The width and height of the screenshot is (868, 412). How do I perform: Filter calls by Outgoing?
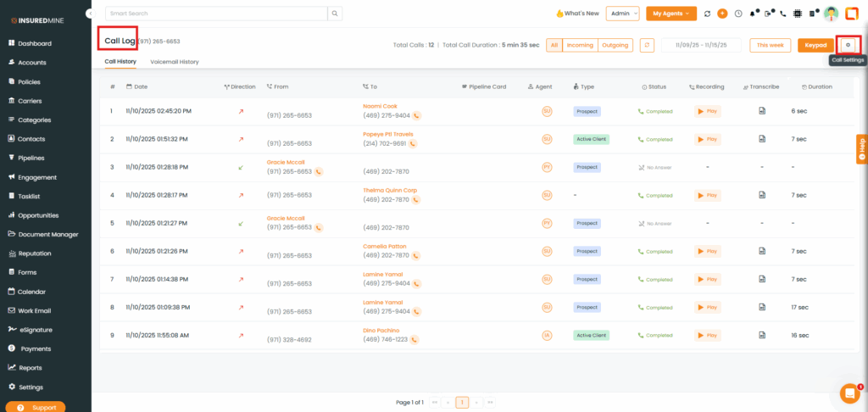pyautogui.click(x=615, y=45)
